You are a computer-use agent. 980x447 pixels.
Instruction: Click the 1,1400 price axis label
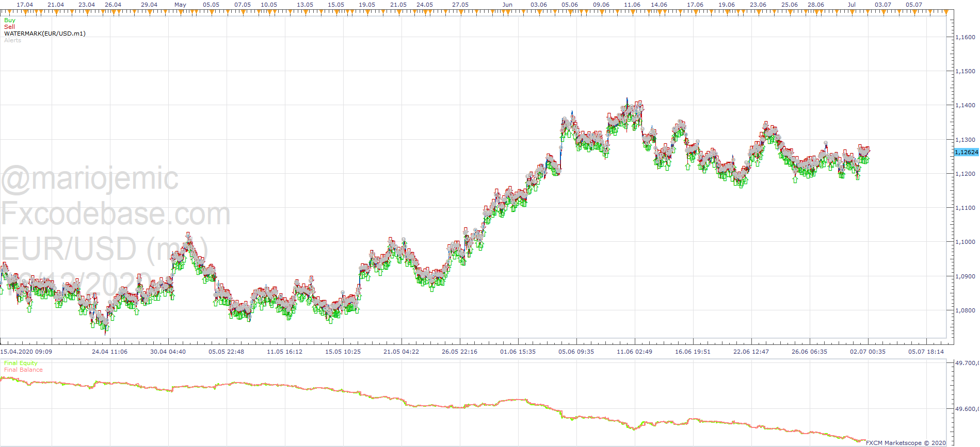click(966, 105)
